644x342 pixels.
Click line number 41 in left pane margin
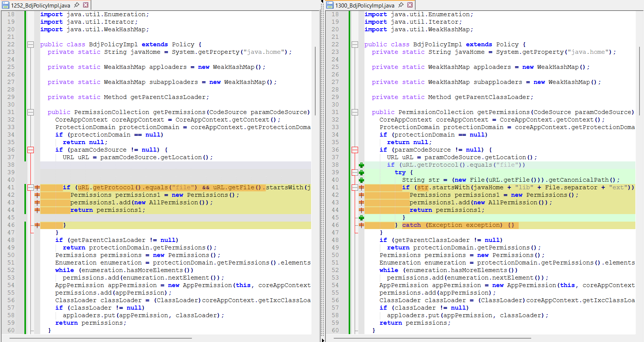(x=11, y=187)
